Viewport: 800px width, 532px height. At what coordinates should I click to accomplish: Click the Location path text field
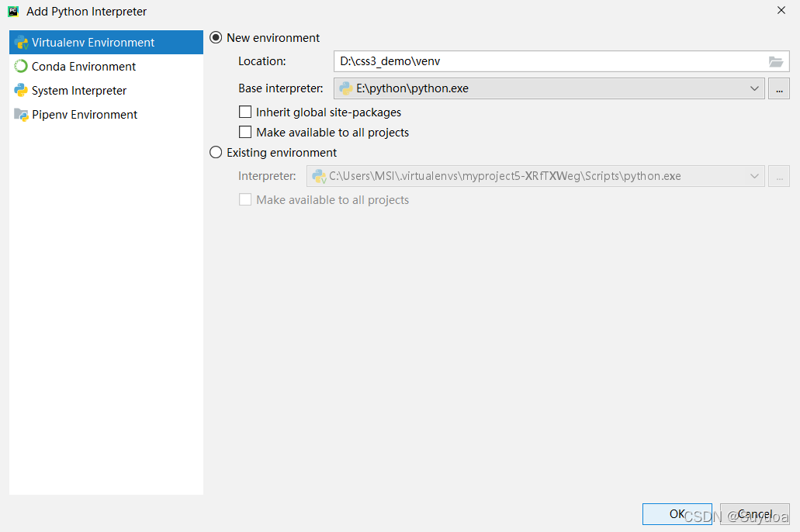pyautogui.click(x=543, y=61)
